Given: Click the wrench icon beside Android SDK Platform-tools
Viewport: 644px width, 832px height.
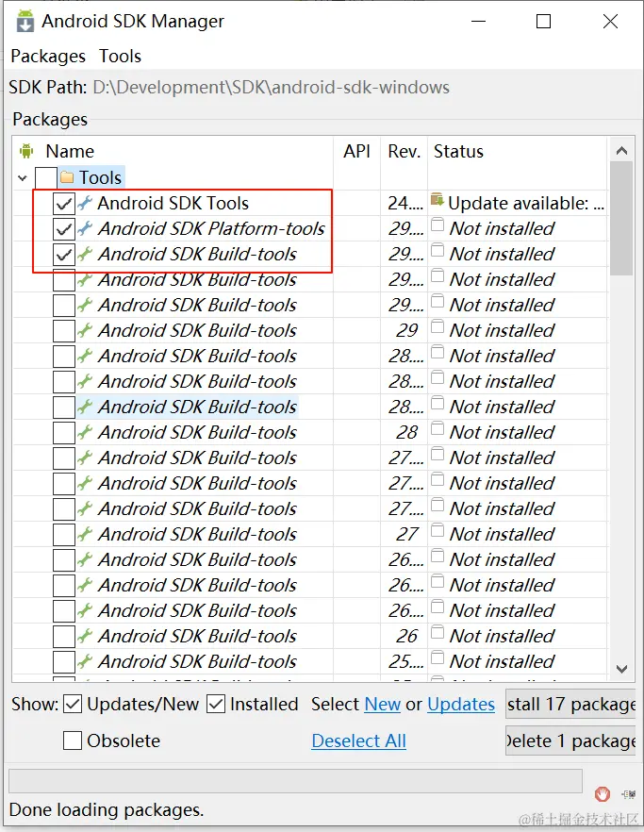Looking at the screenshot, I should [x=85, y=228].
